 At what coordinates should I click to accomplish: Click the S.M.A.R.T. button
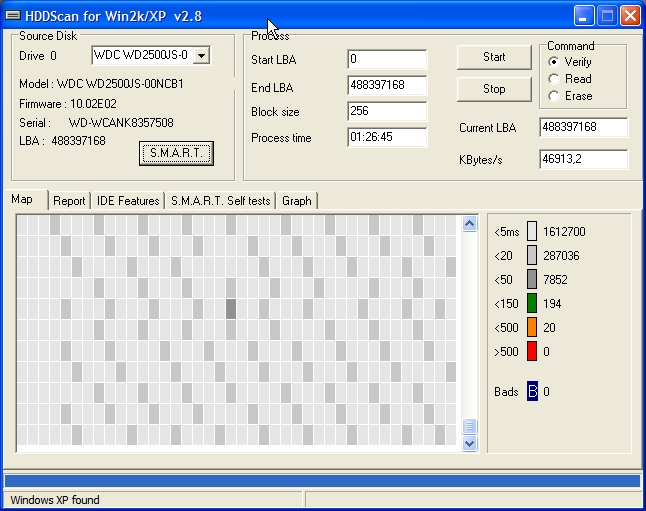(176, 153)
